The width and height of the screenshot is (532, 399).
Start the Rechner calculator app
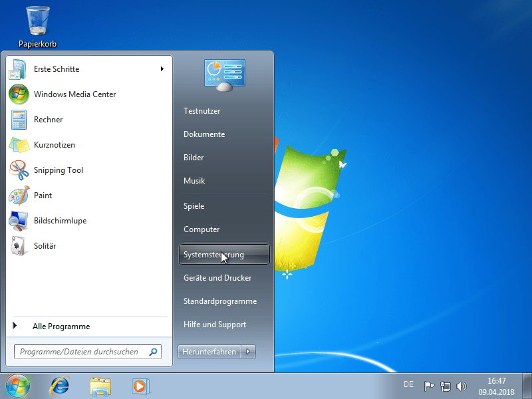tap(47, 120)
